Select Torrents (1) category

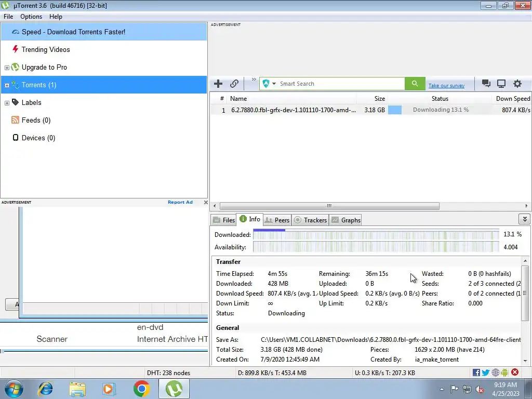coord(104,85)
